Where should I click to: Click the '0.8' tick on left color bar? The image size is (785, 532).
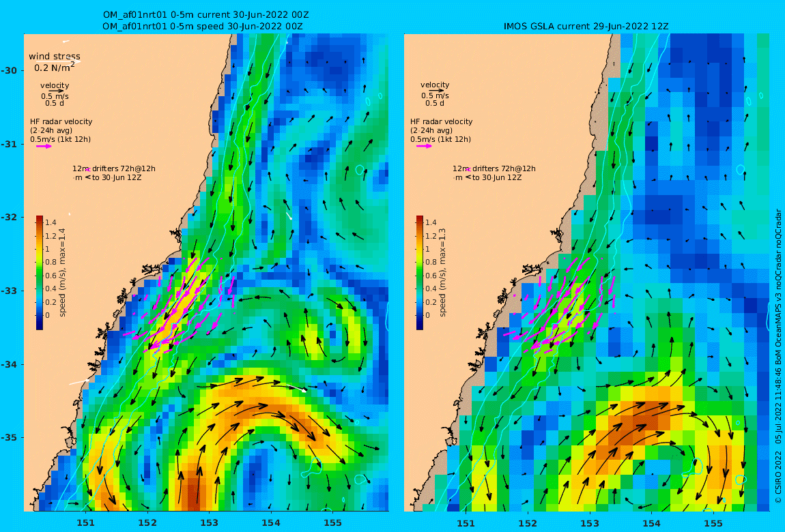click(51, 262)
